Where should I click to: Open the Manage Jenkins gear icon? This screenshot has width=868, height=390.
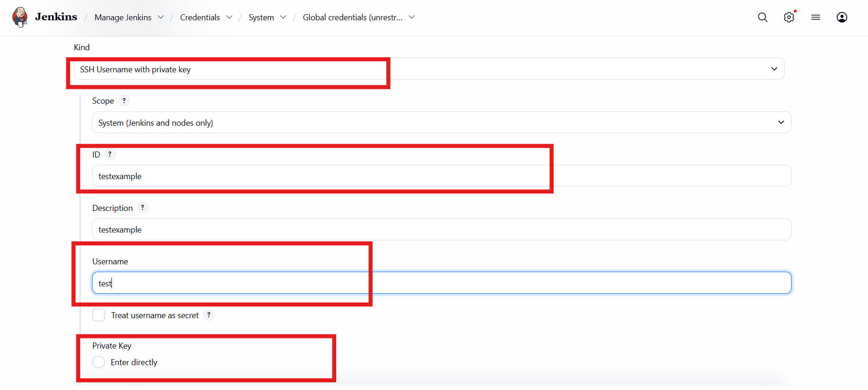coord(789,17)
